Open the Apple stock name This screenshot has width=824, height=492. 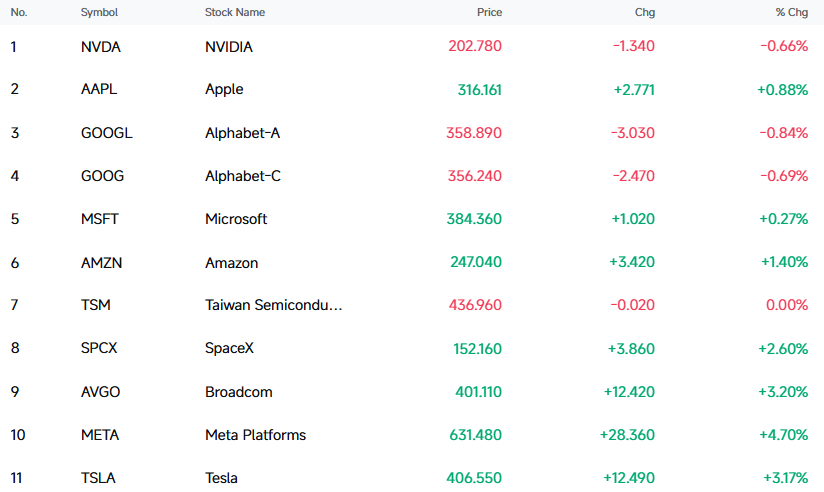[224, 89]
